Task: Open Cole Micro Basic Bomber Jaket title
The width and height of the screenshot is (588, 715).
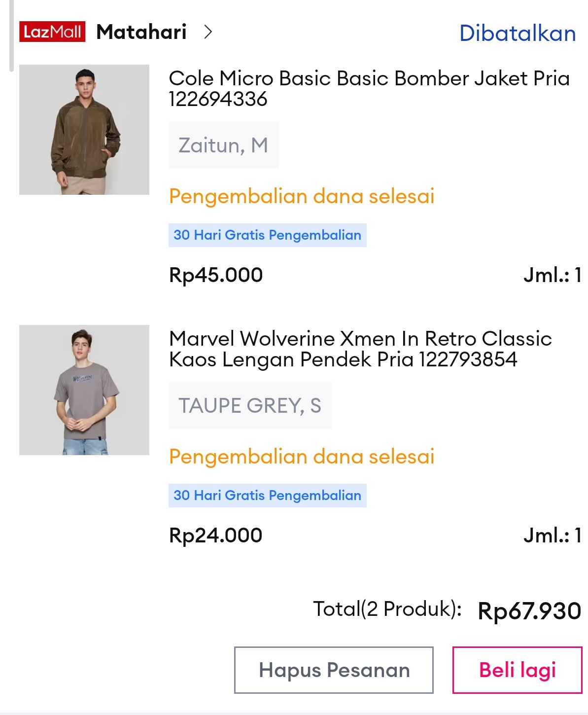Action: pos(369,88)
